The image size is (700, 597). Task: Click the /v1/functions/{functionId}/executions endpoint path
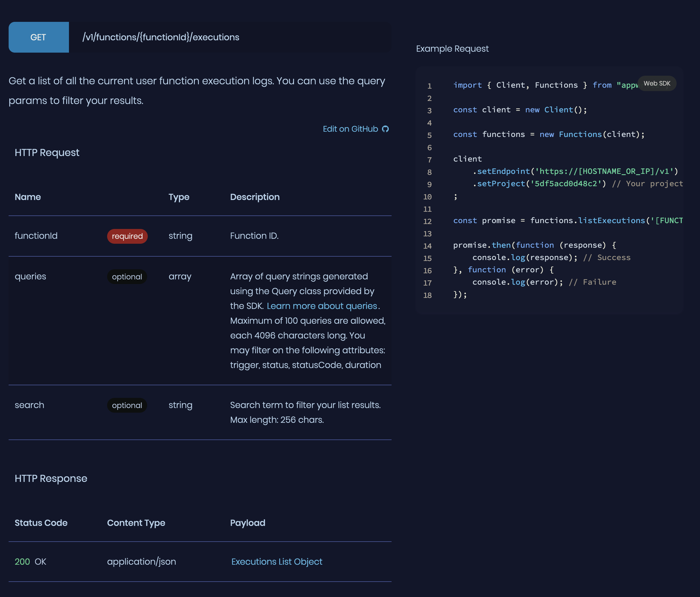click(161, 37)
